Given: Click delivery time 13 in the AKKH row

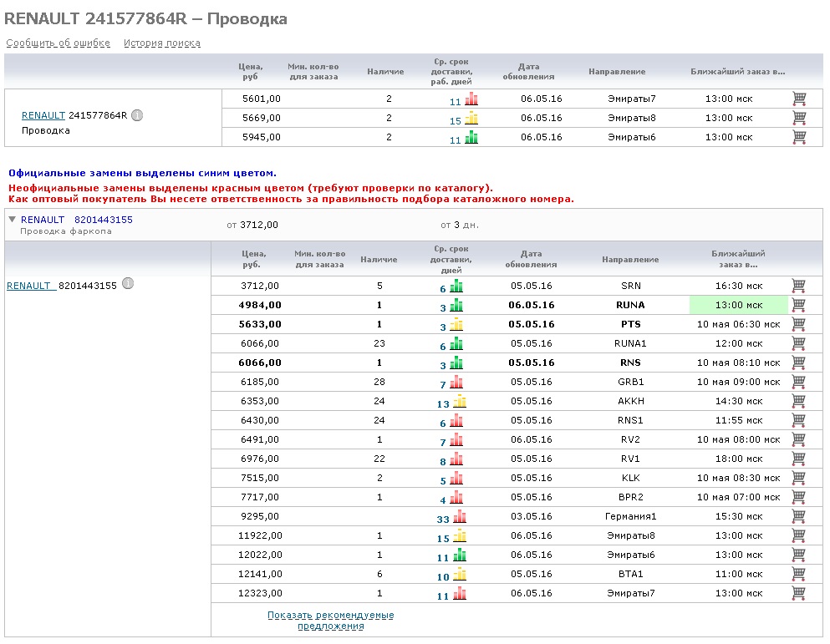Looking at the screenshot, I should point(443,403).
